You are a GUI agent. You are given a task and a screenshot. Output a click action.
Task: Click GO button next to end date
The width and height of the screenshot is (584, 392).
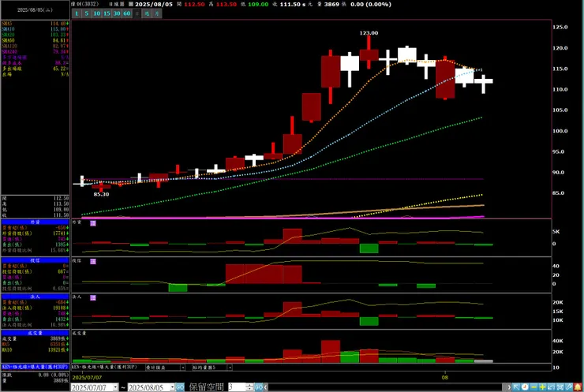[180, 387]
